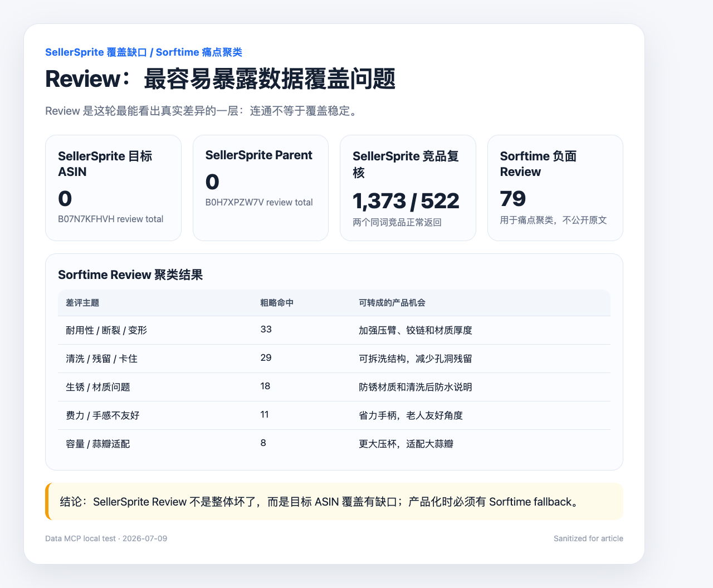This screenshot has height=588, width=713.
Task: Click 'B07N7KFHVH review total' text
Action: coord(111,219)
